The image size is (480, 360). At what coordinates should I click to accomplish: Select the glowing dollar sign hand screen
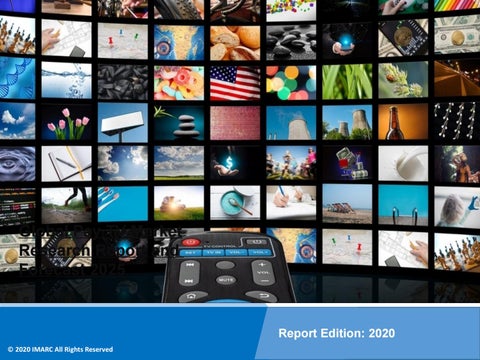coord(235,163)
